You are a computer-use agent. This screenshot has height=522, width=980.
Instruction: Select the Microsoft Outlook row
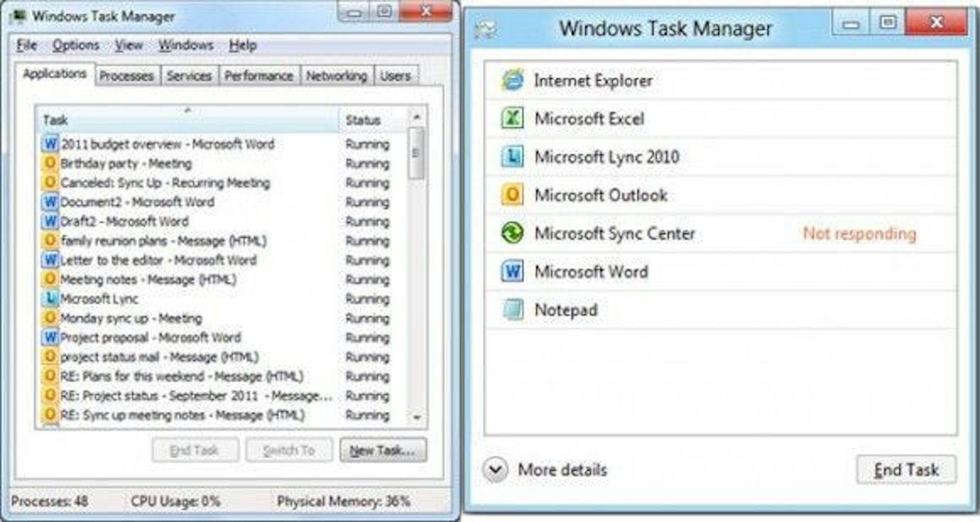click(721, 195)
